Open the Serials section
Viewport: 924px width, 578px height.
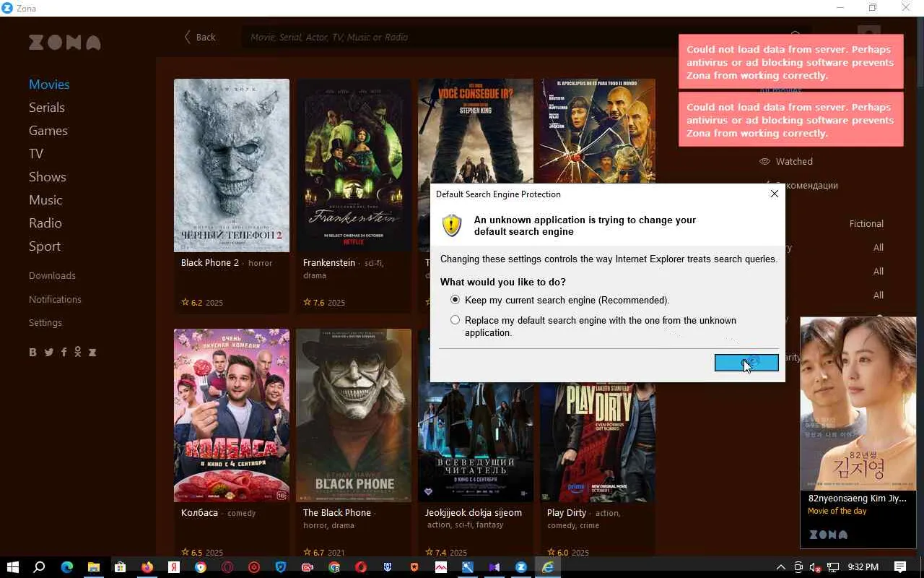coord(47,108)
